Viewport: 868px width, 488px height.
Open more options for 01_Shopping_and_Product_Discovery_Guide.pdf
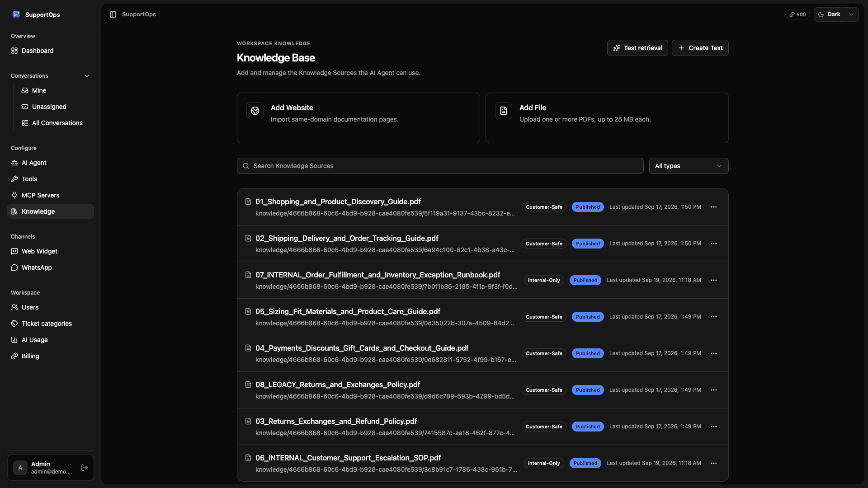(x=714, y=207)
